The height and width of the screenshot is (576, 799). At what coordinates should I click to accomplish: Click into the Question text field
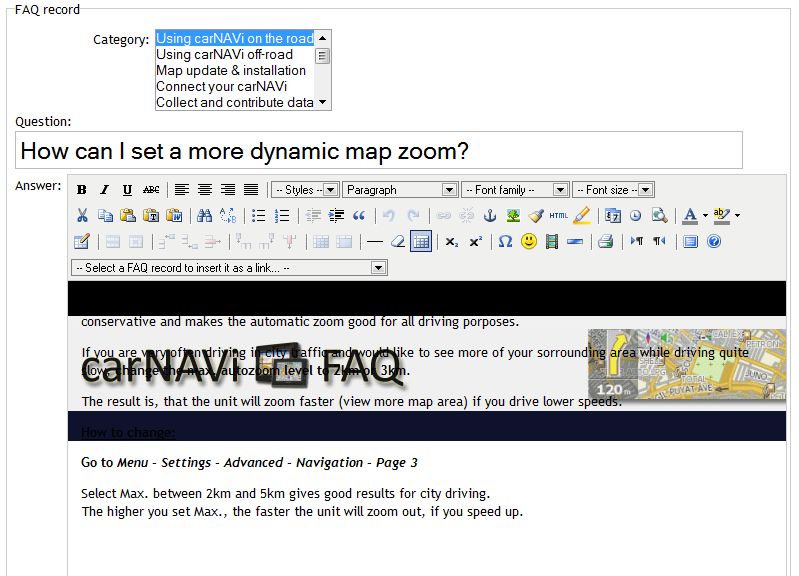click(x=379, y=150)
